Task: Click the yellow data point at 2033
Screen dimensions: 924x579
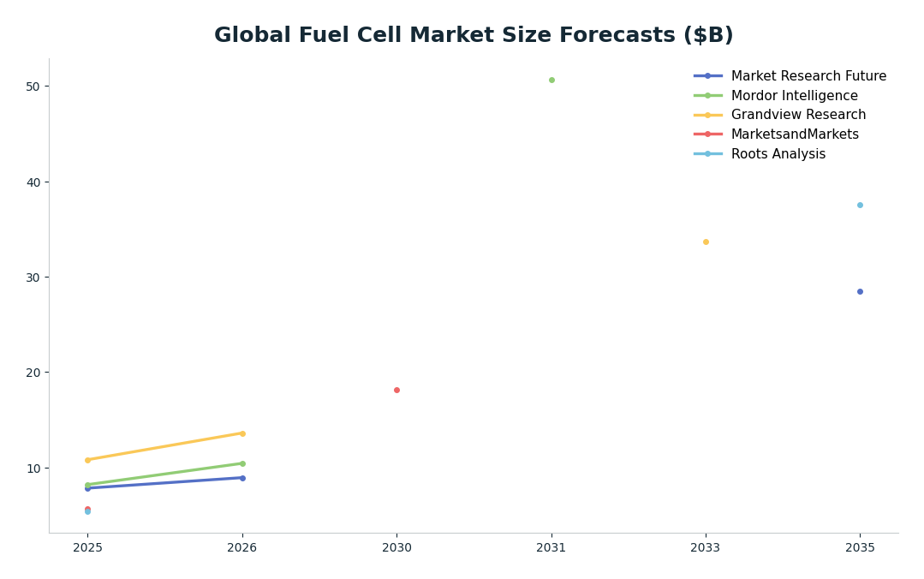Action: (706, 242)
